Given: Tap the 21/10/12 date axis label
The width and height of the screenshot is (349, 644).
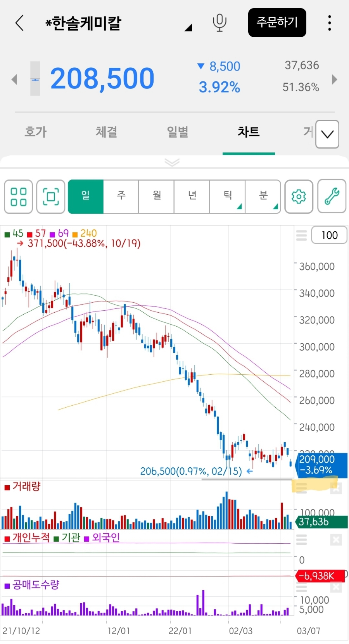Looking at the screenshot, I should (x=21, y=631).
